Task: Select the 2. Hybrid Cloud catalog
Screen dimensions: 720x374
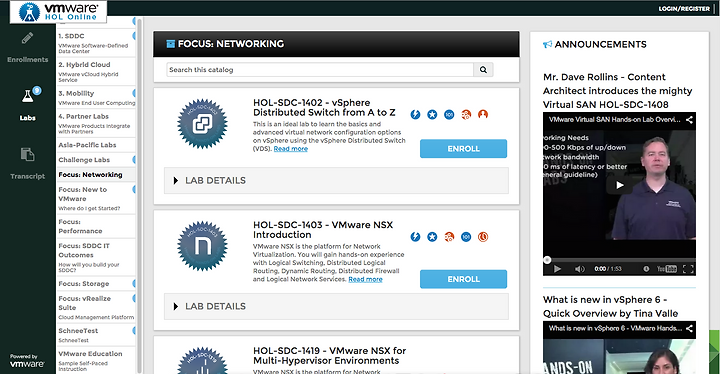Action: pos(96,72)
